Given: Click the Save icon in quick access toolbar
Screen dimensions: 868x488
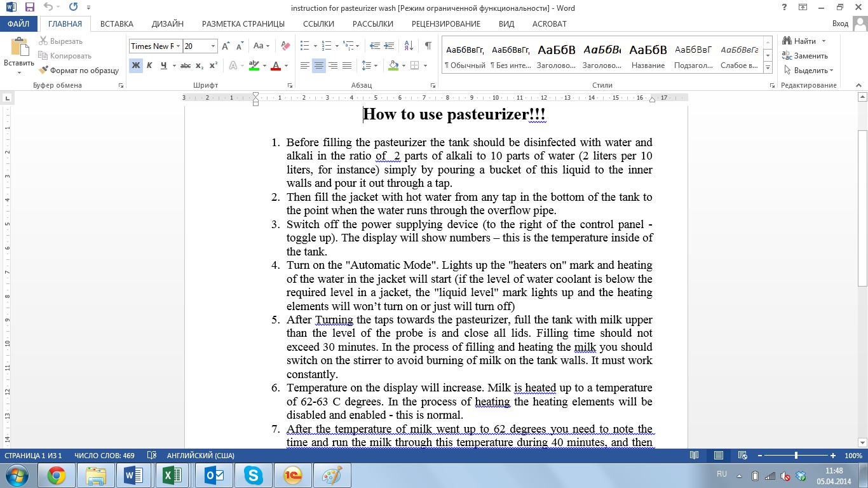Looking at the screenshot, I should click(x=30, y=8).
